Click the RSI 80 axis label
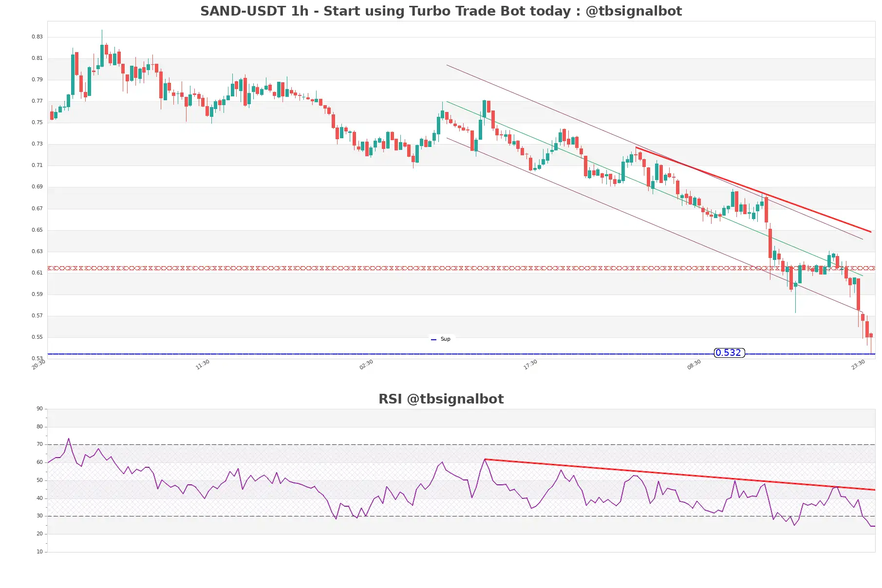Viewport: 882px width, 588px height. pos(39,427)
